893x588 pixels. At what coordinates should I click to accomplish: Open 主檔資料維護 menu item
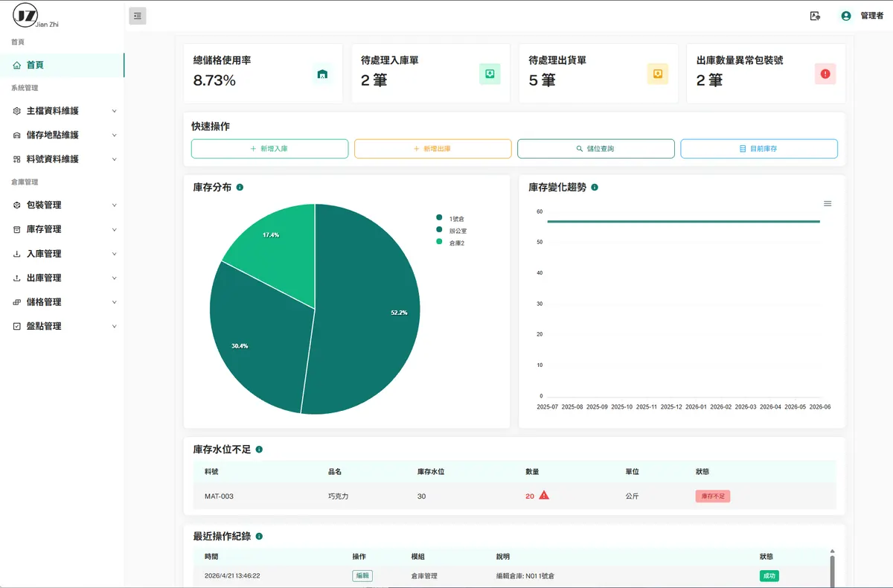(62, 111)
